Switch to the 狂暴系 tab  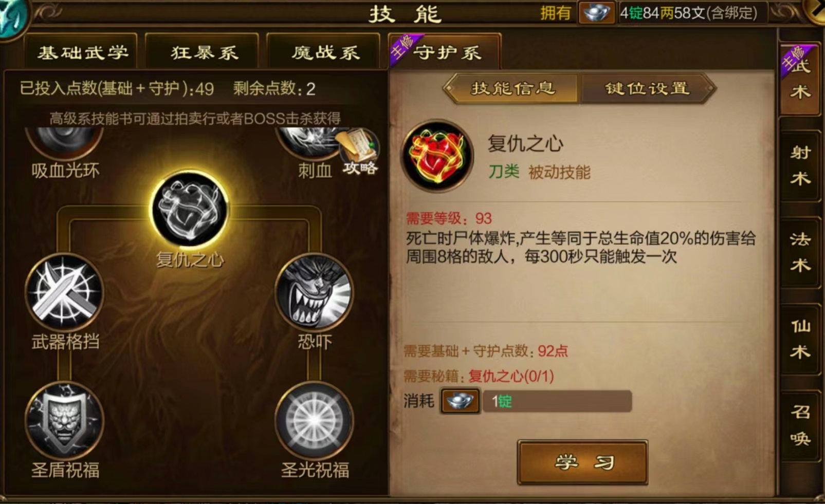click(x=203, y=51)
